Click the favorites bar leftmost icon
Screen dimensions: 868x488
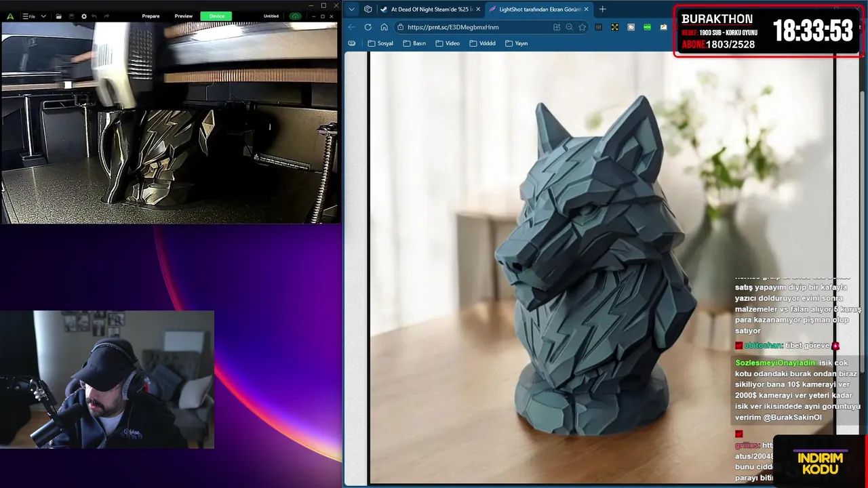(x=351, y=43)
